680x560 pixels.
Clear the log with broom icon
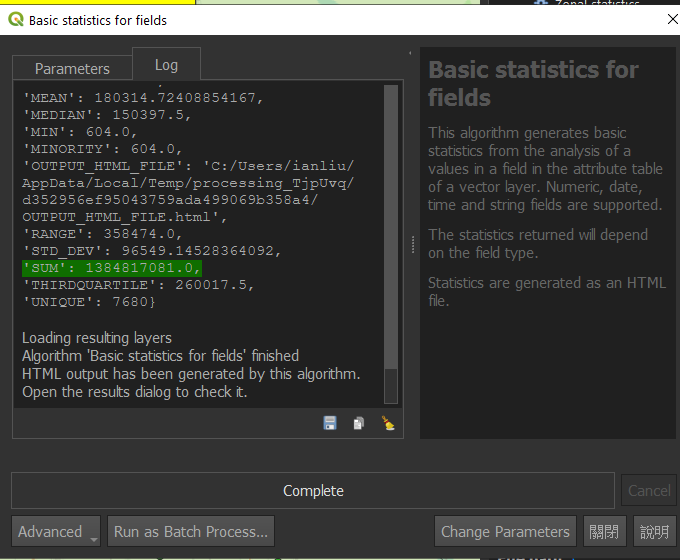click(x=388, y=423)
